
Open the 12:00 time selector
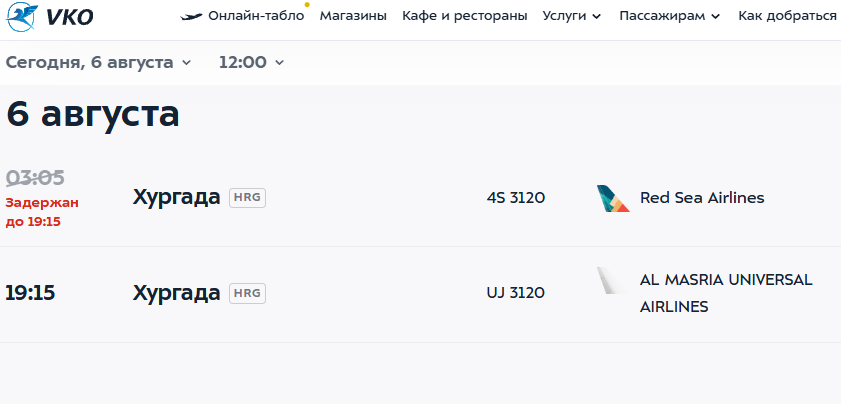(x=251, y=62)
